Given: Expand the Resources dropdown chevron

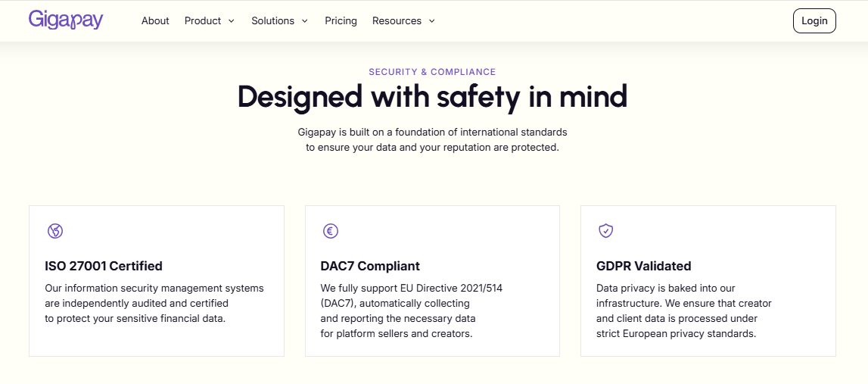Looking at the screenshot, I should coord(432,21).
